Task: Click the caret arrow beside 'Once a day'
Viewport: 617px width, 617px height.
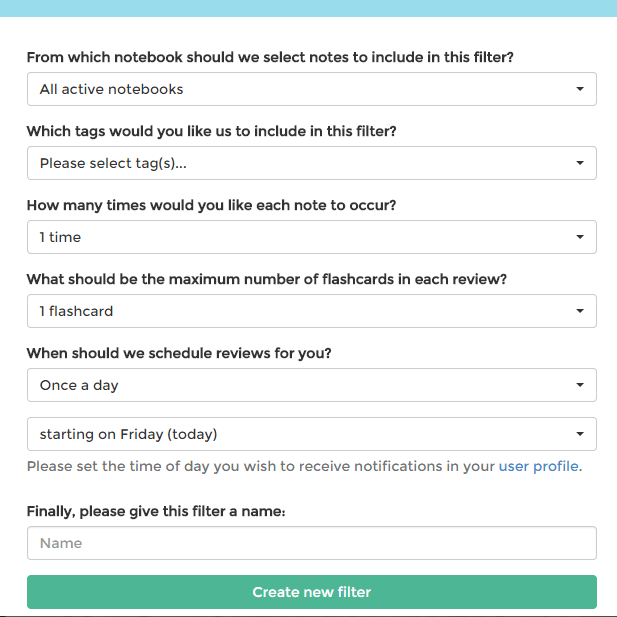Action: point(580,385)
